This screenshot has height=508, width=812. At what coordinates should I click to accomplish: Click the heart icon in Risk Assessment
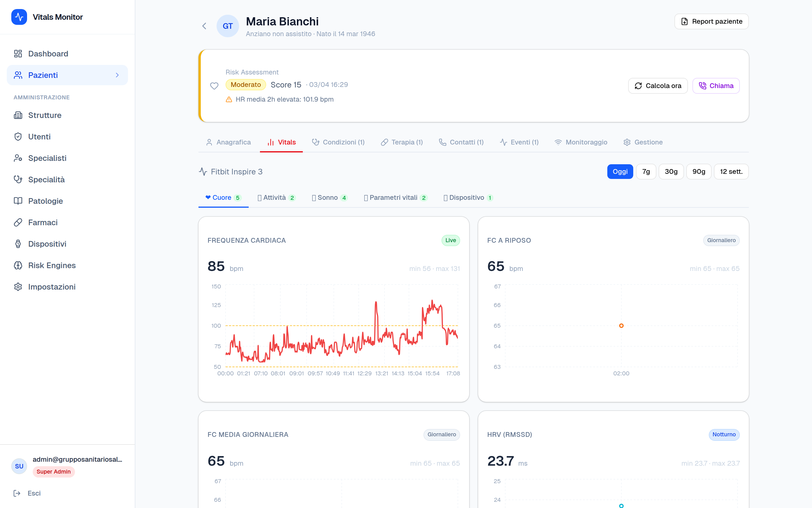pyautogui.click(x=214, y=86)
